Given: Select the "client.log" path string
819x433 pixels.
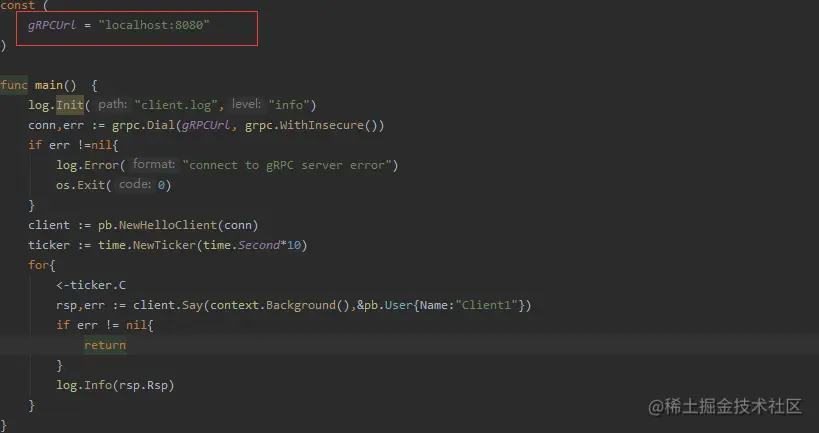Looking at the screenshot, I should click(176, 105).
